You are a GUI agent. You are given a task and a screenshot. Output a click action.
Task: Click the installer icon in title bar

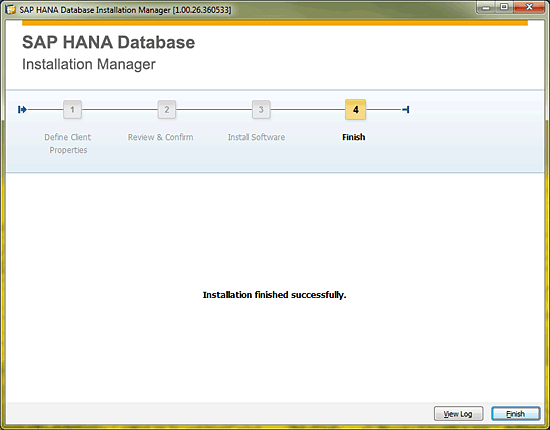click(x=11, y=9)
